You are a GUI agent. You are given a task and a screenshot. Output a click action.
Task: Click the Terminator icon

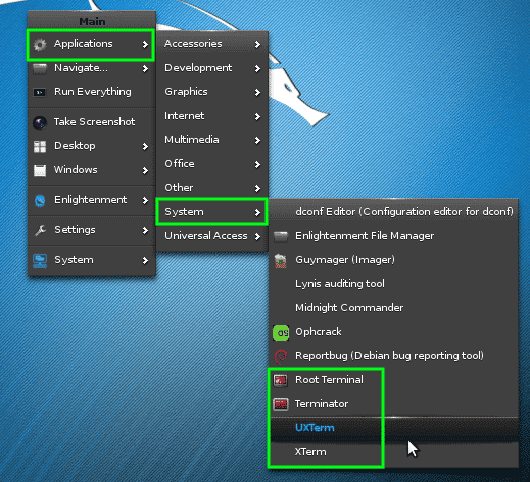tap(281, 404)
